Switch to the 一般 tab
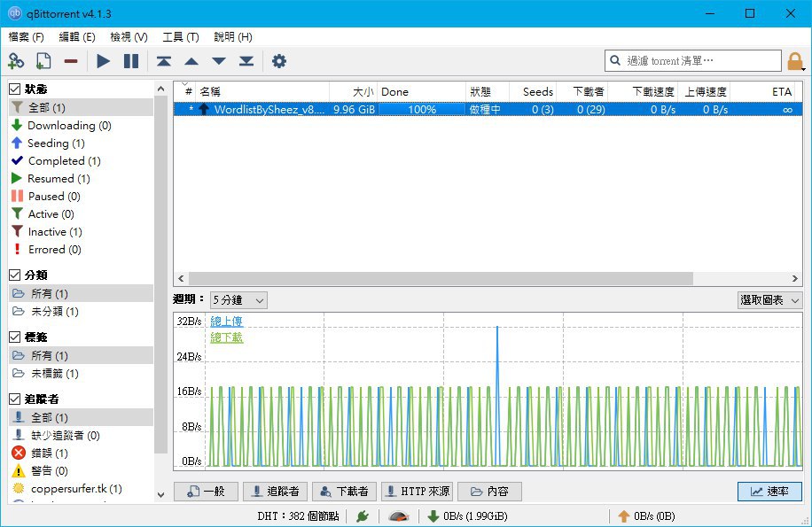Viewport: 812px width, 527px height. point(207,492)
